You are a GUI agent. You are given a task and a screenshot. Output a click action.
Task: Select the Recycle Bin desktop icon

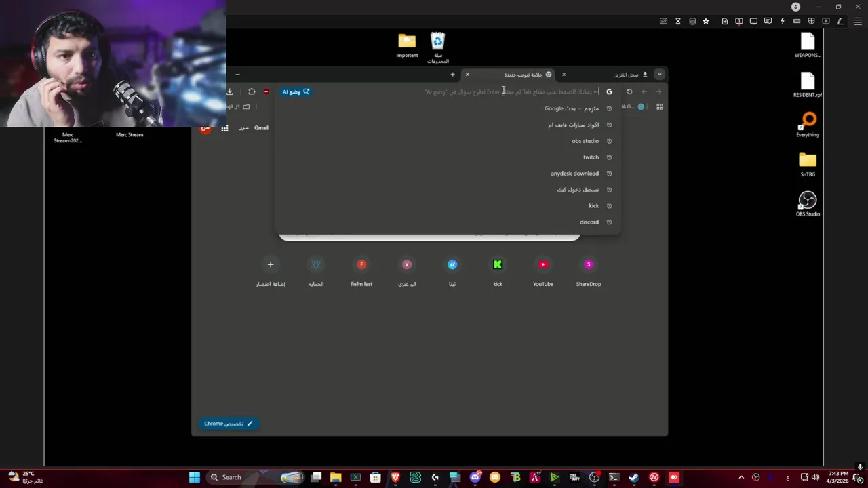[x=438, y=47]
